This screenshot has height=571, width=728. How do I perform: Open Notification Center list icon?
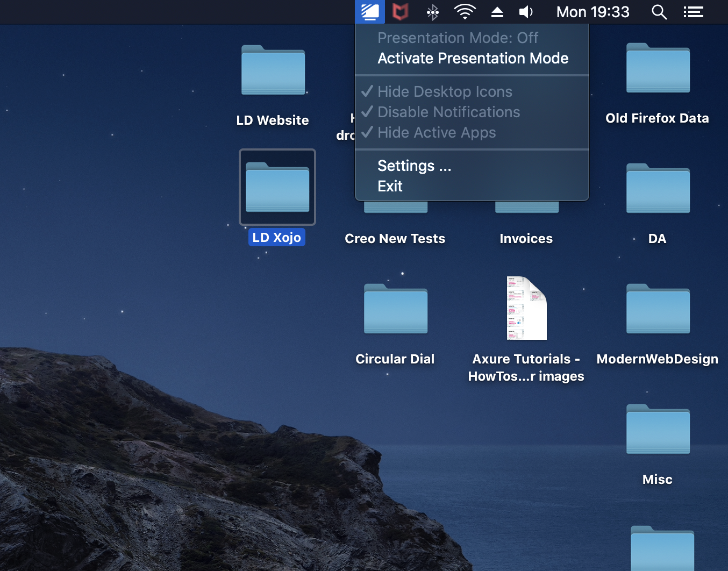tap(693, 12)
